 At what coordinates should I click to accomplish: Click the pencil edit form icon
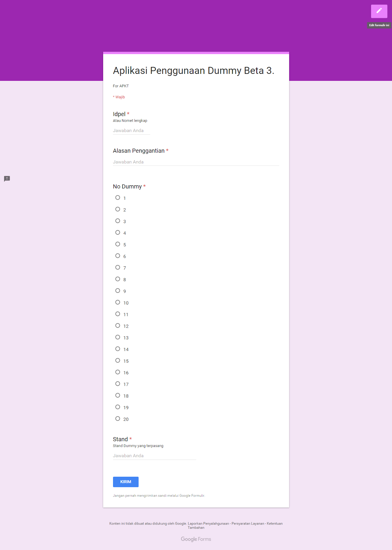(379, 11)
